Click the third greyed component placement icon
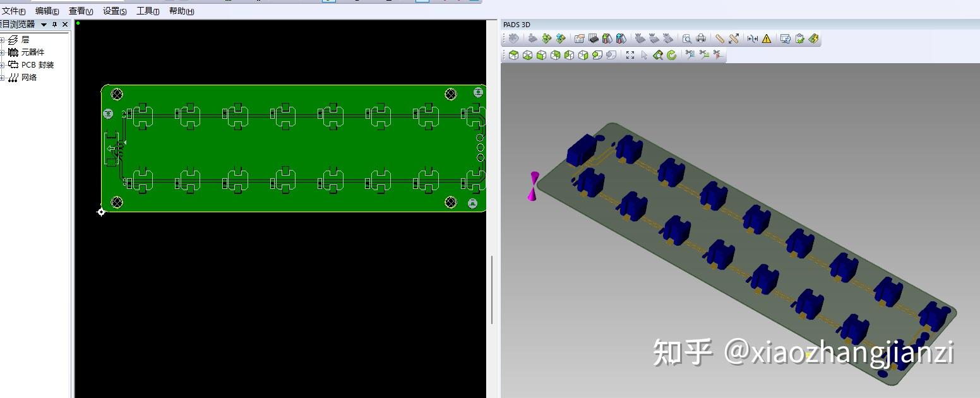 pos(667,39)
